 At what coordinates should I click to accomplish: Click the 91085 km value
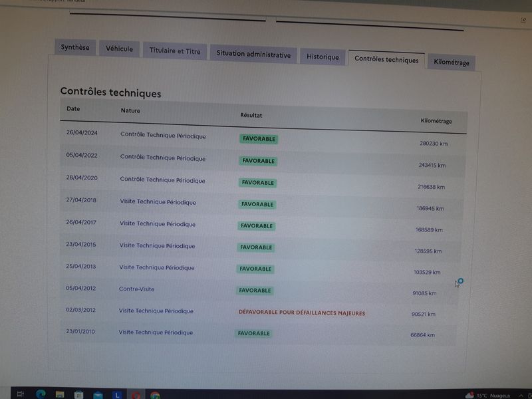coord(424,293)
